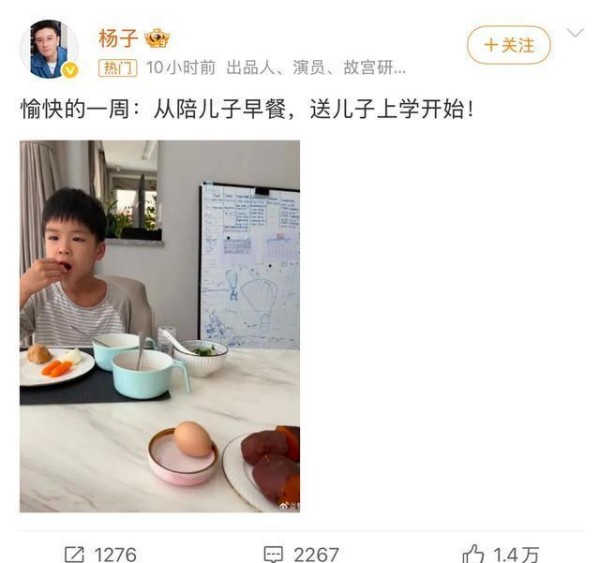The height and width of the screenshot is (563, 600).
Task: Open the breakfast photo thumbnail
Action: tap(160, 326)
